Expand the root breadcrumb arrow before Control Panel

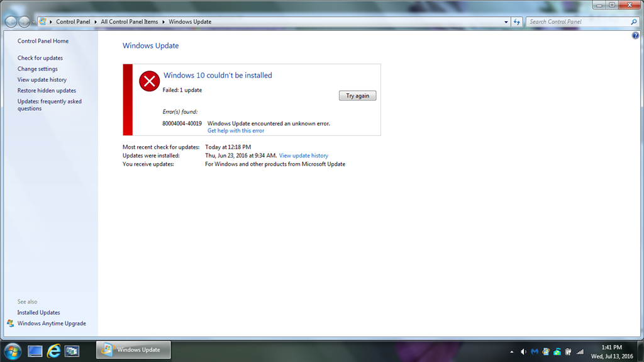[51, 22]
